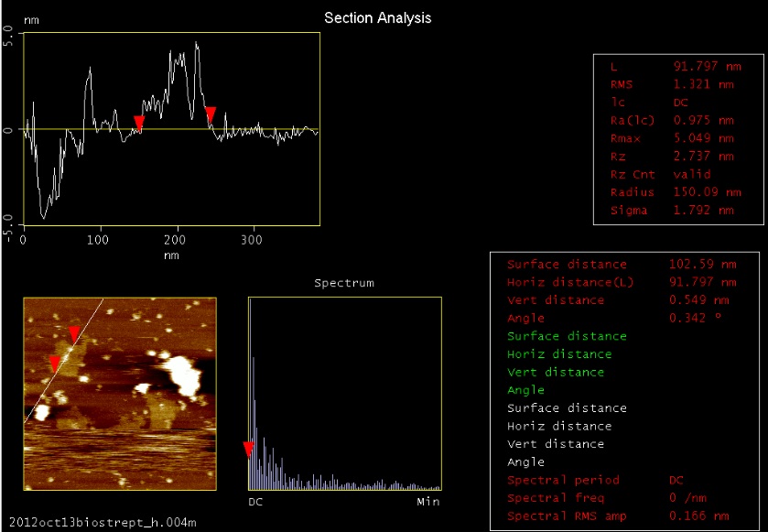Screen dimensions: 768x532
Task: Click the tallest peak in the section profile
Action: [196, 44]
